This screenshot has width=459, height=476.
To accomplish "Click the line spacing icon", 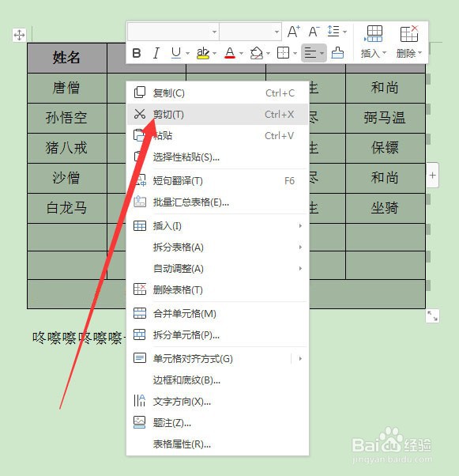I will tap(333, 31).
